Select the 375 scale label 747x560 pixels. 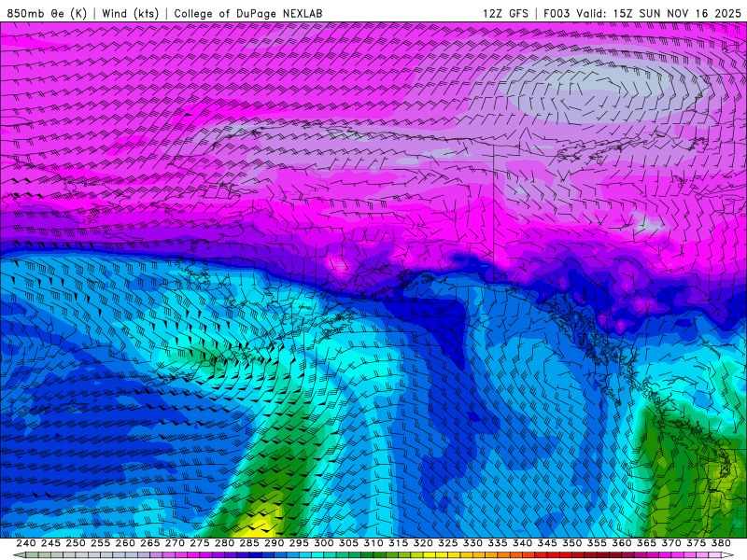pyautogui.click(x=696, y=543)
